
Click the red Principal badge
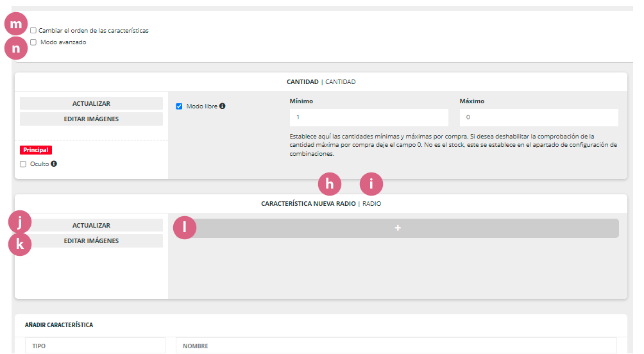pyautogui.click(x=36, y=150)
